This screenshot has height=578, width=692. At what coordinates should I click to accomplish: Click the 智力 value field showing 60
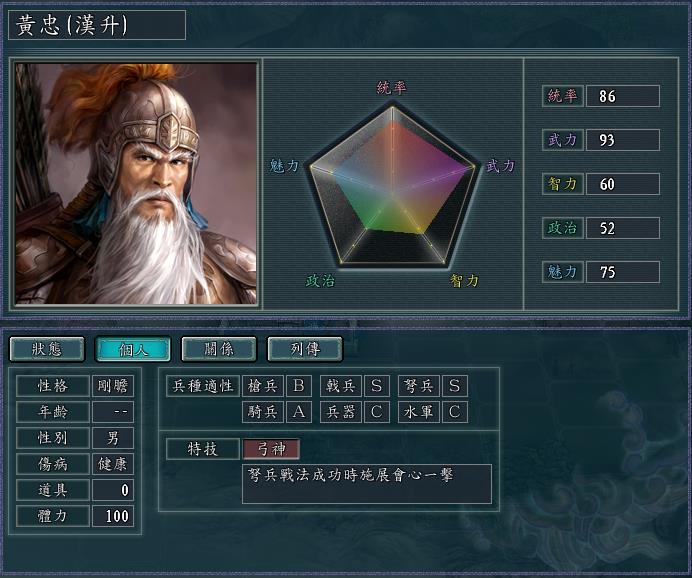[x=623, y=184]
